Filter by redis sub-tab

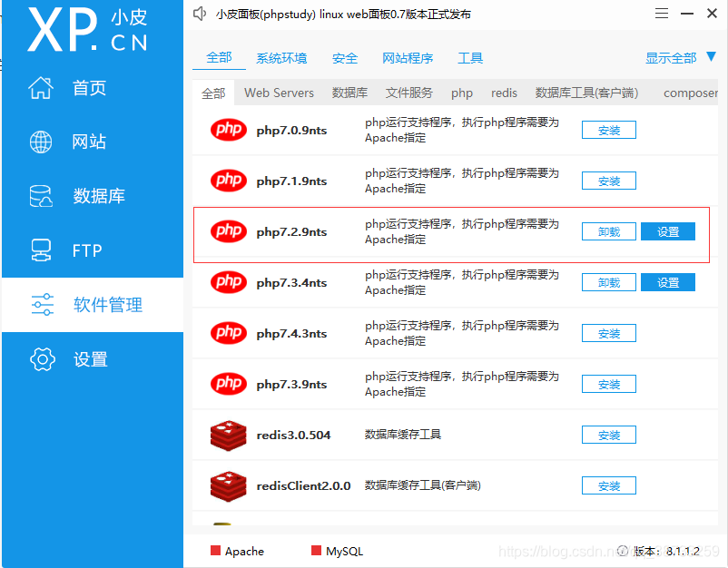click(504, 93)
